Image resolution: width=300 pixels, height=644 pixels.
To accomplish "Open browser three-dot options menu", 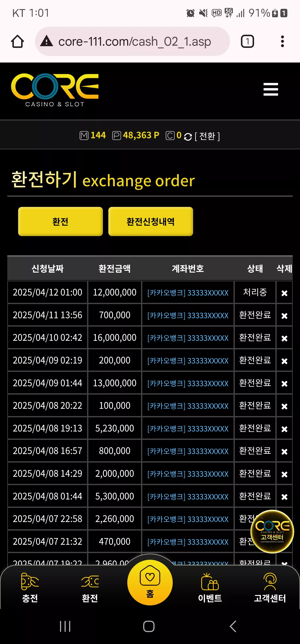I will tap(282, 41).
